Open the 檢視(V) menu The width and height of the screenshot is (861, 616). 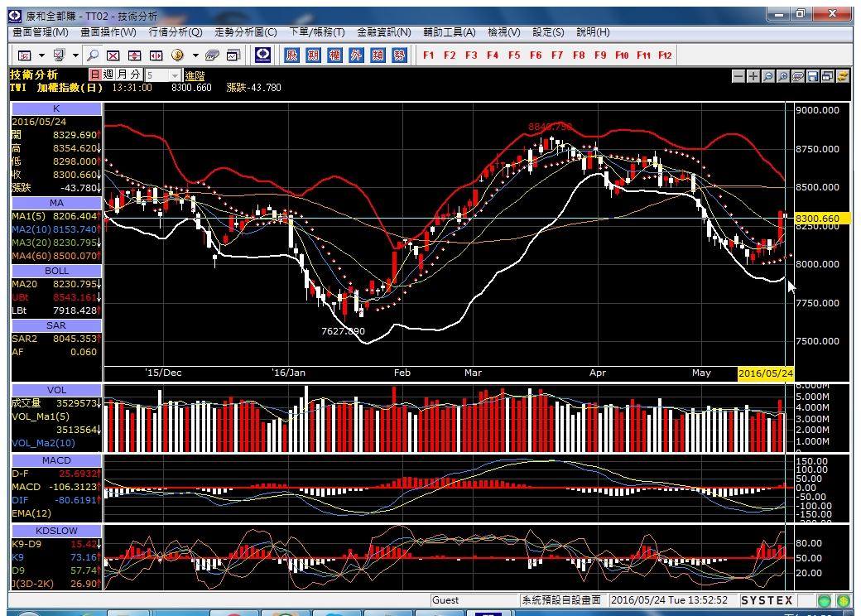click(504, 32)
